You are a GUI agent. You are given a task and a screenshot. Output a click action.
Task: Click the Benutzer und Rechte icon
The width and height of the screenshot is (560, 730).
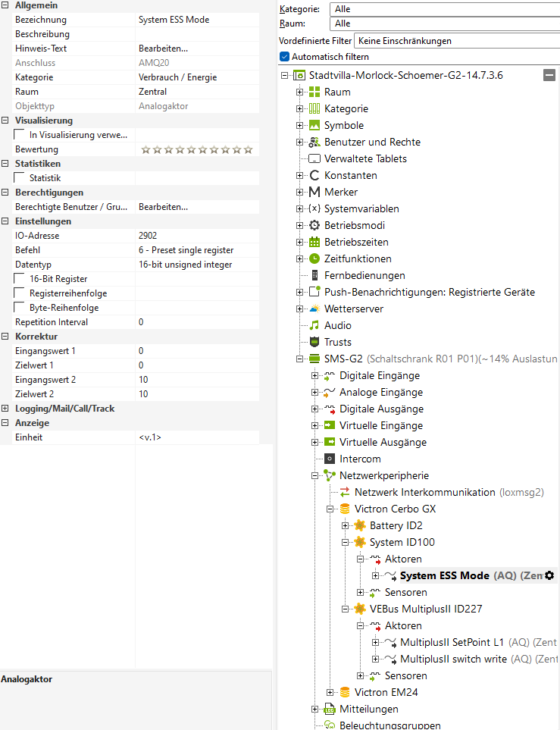coord(314,142)
